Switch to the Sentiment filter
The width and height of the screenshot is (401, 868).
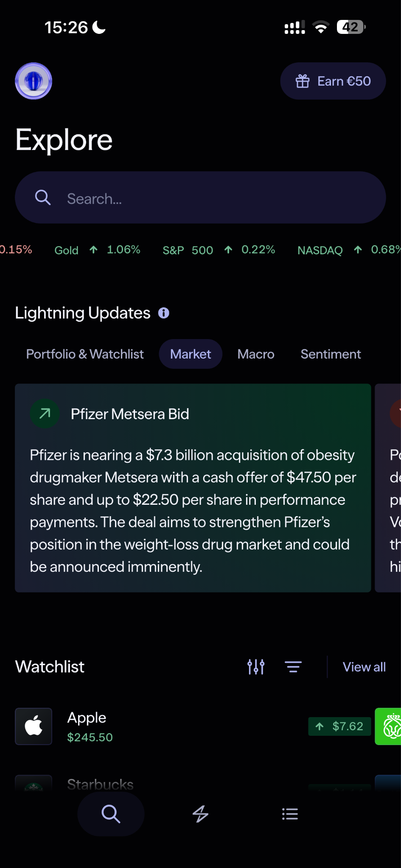click(x=331, y=354)
